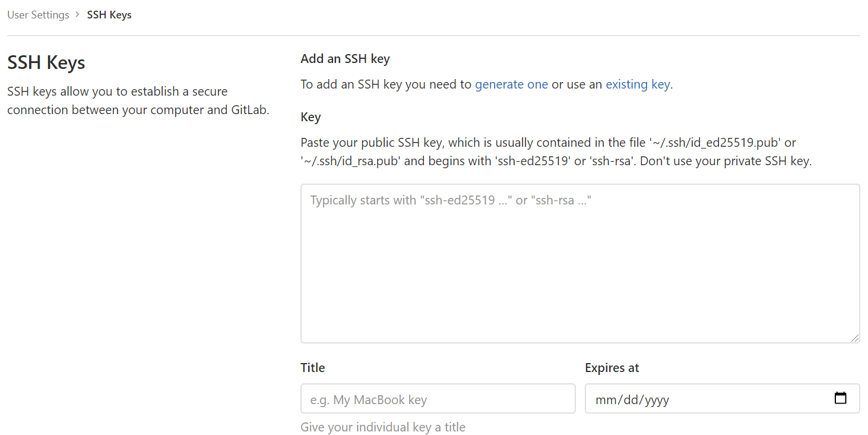Click the 'Title' field label
The height and width of the screenshot is (435, 868).
click(313, 368)
